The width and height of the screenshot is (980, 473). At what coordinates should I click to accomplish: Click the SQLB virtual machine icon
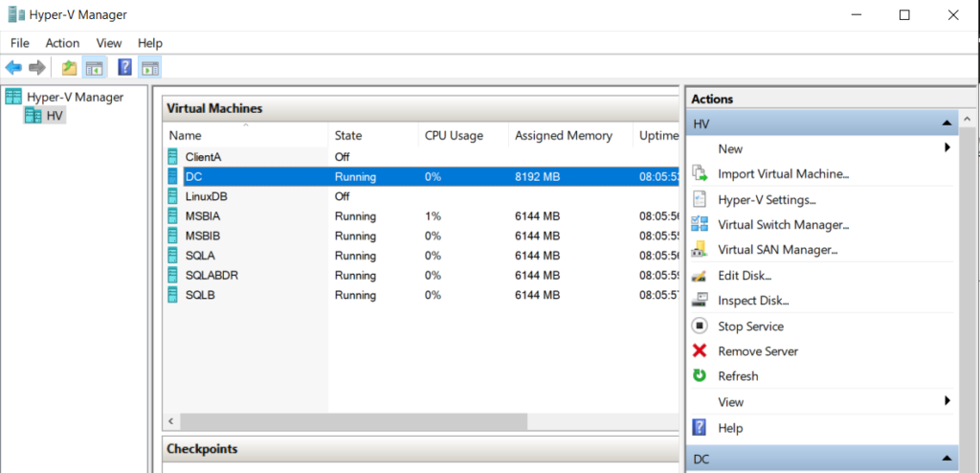(172, 295)
